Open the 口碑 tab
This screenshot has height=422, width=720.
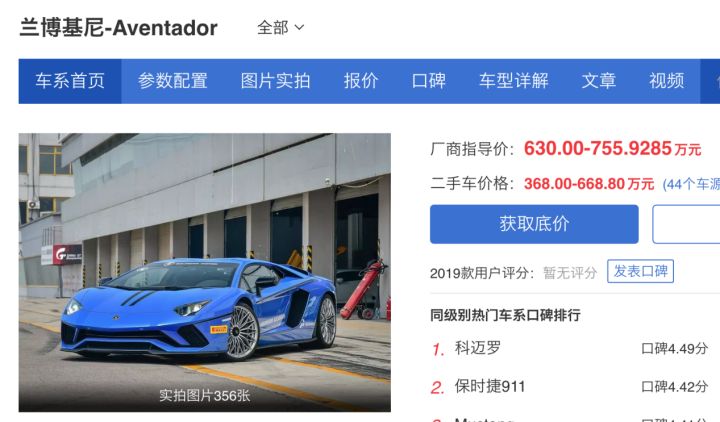pyautogui.click(x=428, y=81)
